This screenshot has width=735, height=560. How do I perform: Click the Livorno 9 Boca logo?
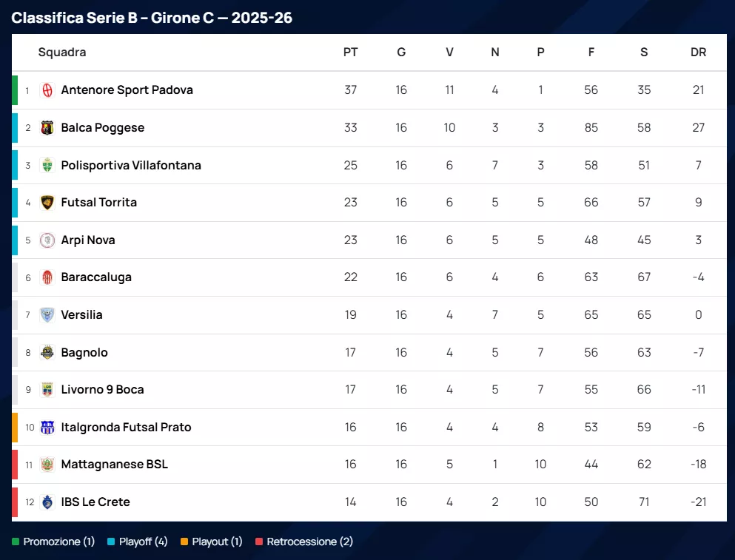[x=47, y=390]
